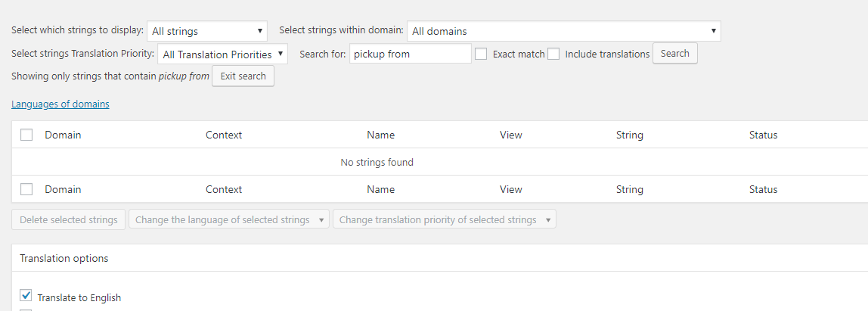Click the 'Name' column header in footer row

pyautogui.click(x=380, y=190)
